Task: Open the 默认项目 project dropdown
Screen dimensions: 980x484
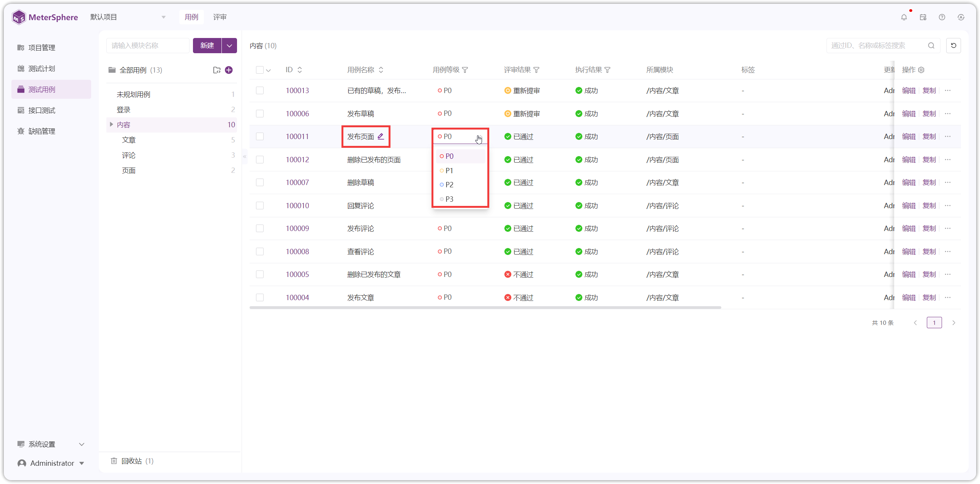Action: coord(128,17)
